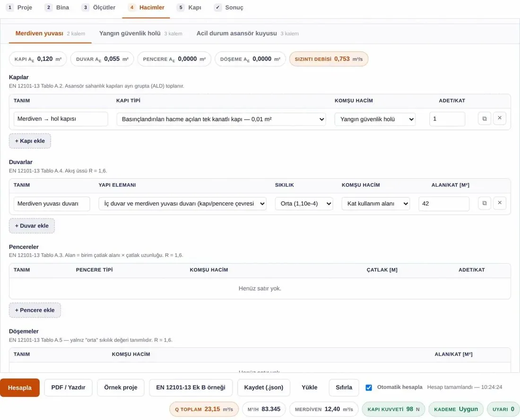Go to step 2 Bina
The image size is (520, 420).
point(58,8)
